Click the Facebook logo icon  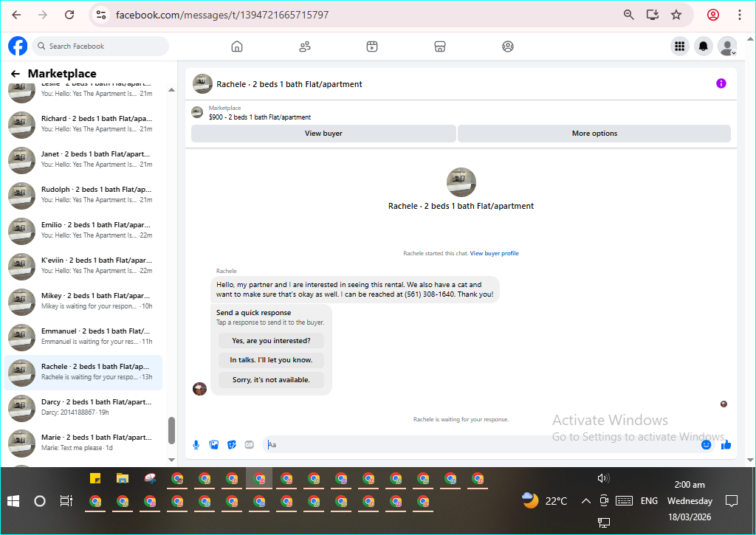click(x=18, y=46)
